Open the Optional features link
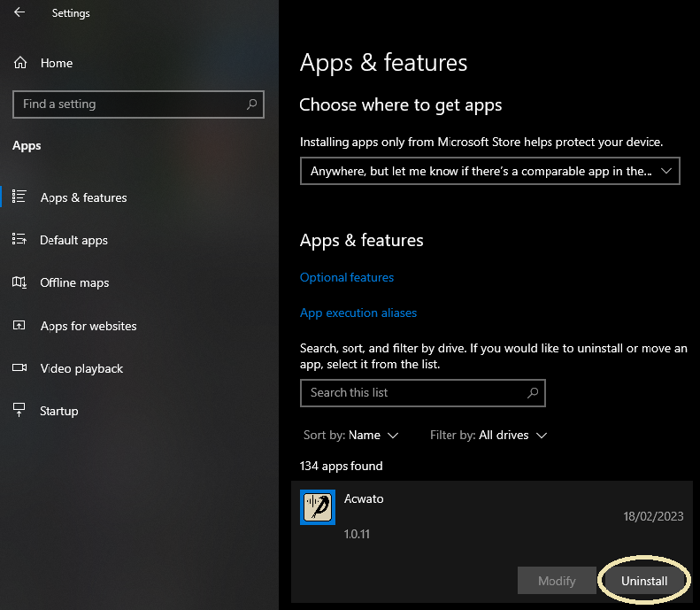 pos(347,277)
